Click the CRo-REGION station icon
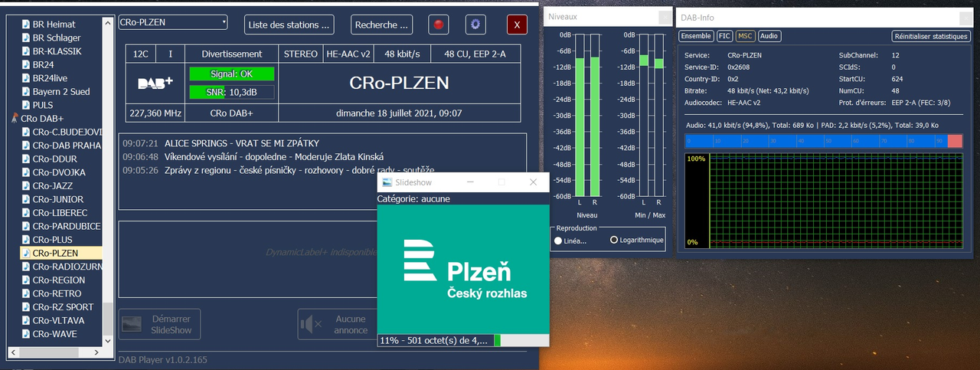This screenshot has height=370, width=980. [26, 280]
